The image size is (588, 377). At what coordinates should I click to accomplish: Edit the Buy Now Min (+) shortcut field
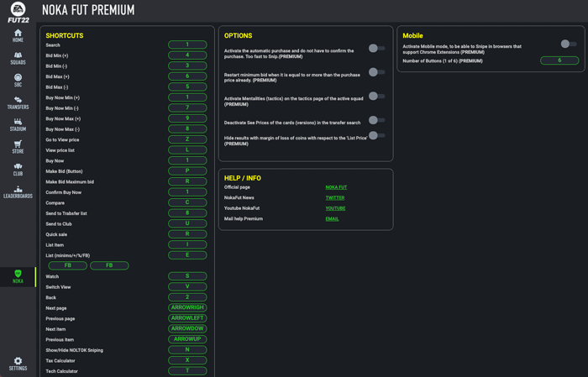point(187,97)
